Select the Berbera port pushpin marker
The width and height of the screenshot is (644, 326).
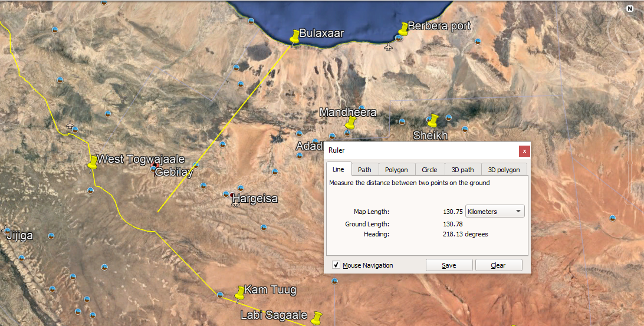tap(403, 29)
